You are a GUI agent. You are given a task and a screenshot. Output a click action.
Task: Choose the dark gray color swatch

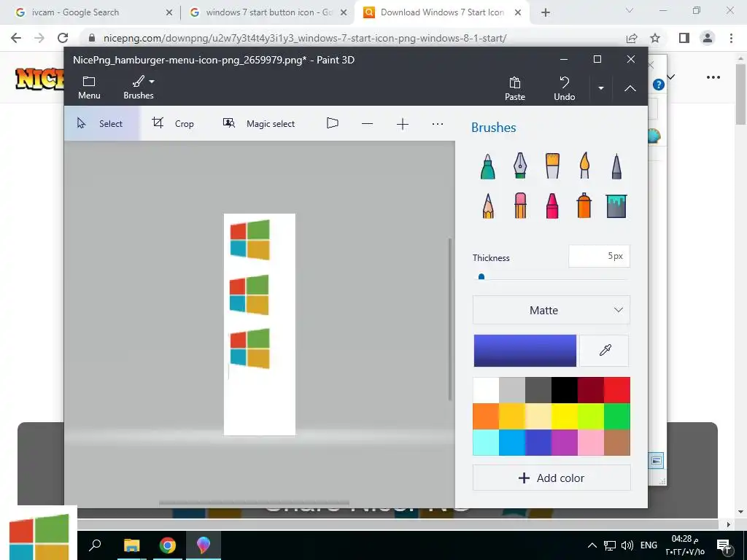538,390
